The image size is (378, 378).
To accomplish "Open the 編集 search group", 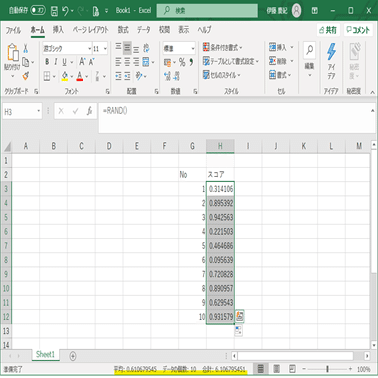I will coord(310,60).
